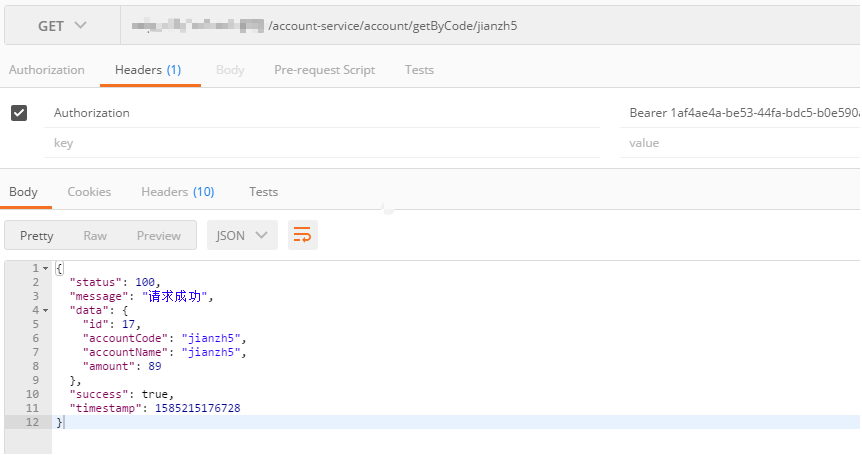Uncheck the Authorization header checkbox

(x=19, y=113)
